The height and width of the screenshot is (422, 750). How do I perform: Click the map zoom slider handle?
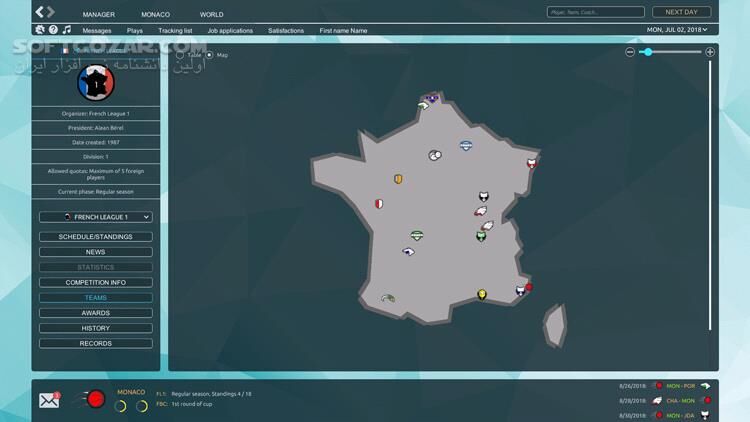(648, 52)
